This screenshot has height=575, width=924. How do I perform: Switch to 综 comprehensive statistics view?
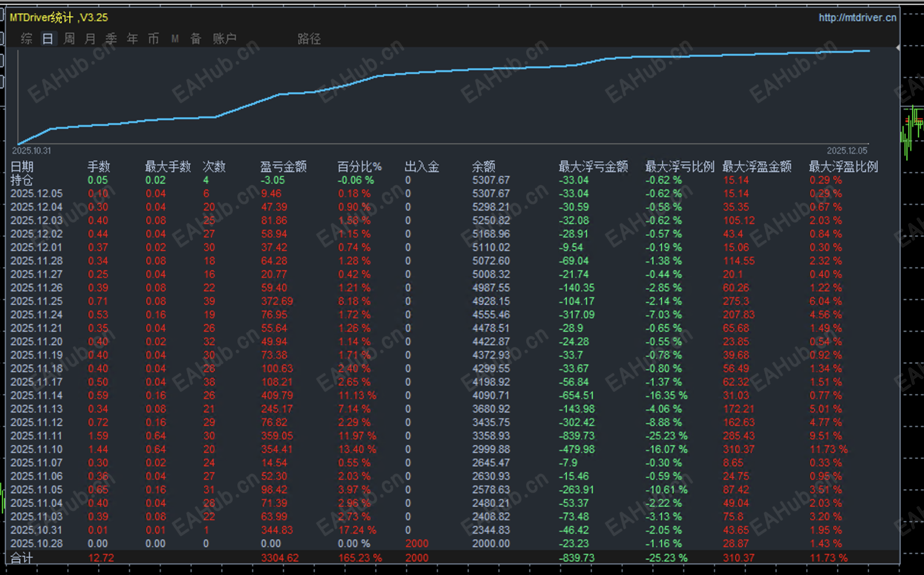25,39
